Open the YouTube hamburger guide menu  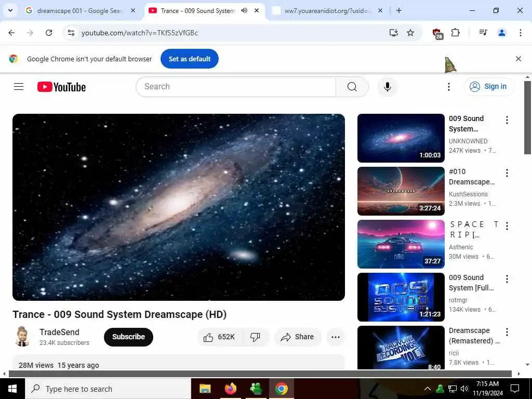(19, 87)
